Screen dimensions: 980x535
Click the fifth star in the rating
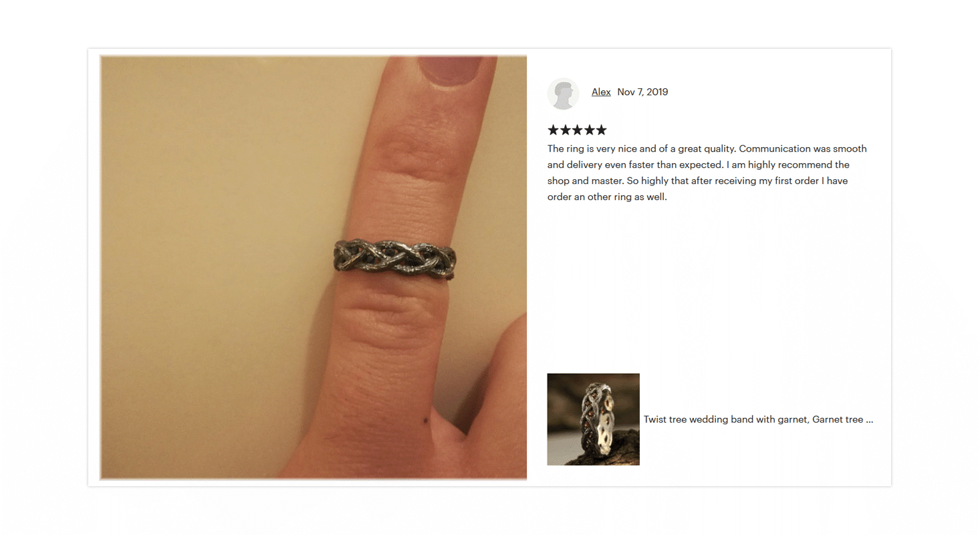[x=601, y=130]
